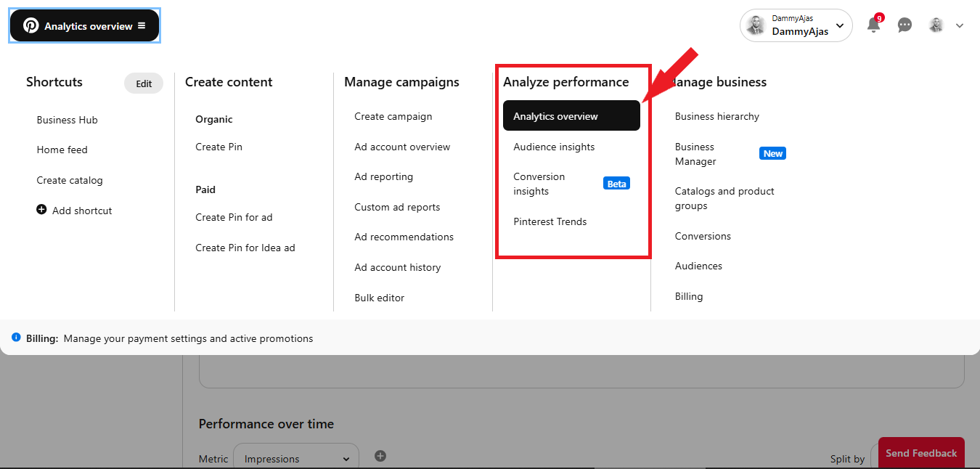Open Ad reporting
Viewport: 980px width, 469px height.
(384, 176)
